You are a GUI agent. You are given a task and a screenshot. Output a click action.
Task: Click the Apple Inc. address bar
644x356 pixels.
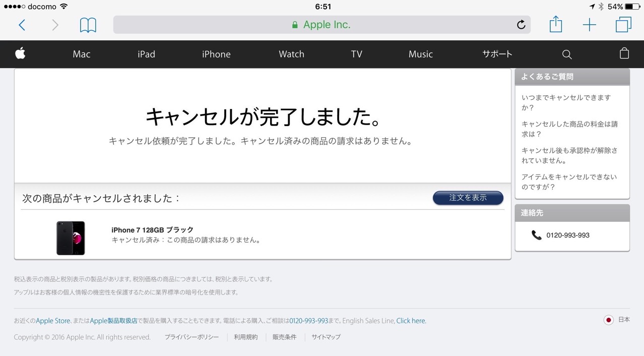pos(321,25)
